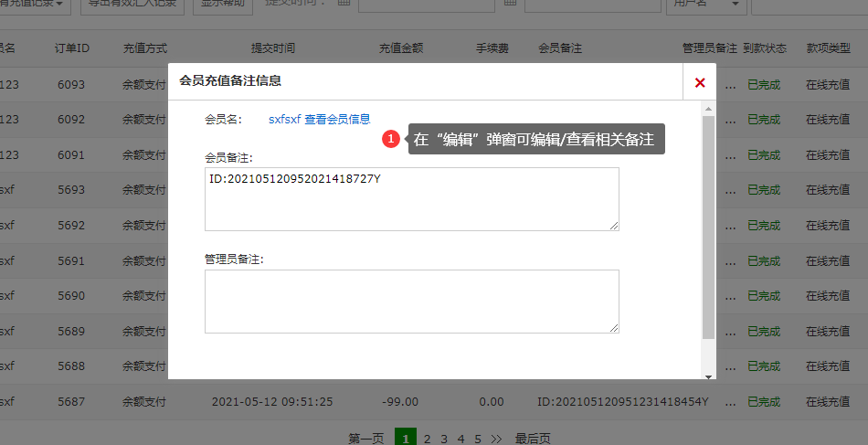Viewport: 868px width, 445px height.
Task: Go to page 4 in pagination
Action: click(461, 439)
